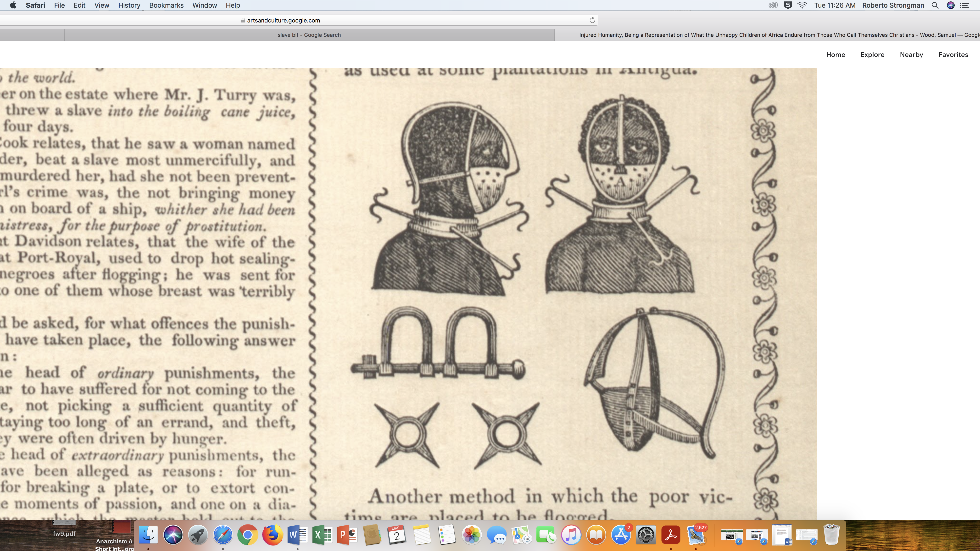The image size is (980, 551).
Task: Open the Apple menu
Action: pos(13,5)
